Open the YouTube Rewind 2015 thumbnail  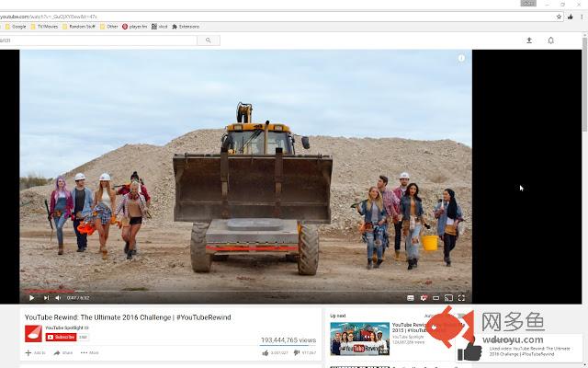pyautogui.click(x=359, y=339)
